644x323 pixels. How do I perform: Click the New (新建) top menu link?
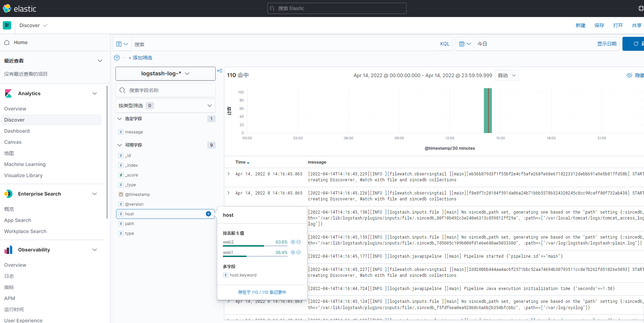click(x=580, y=25)
